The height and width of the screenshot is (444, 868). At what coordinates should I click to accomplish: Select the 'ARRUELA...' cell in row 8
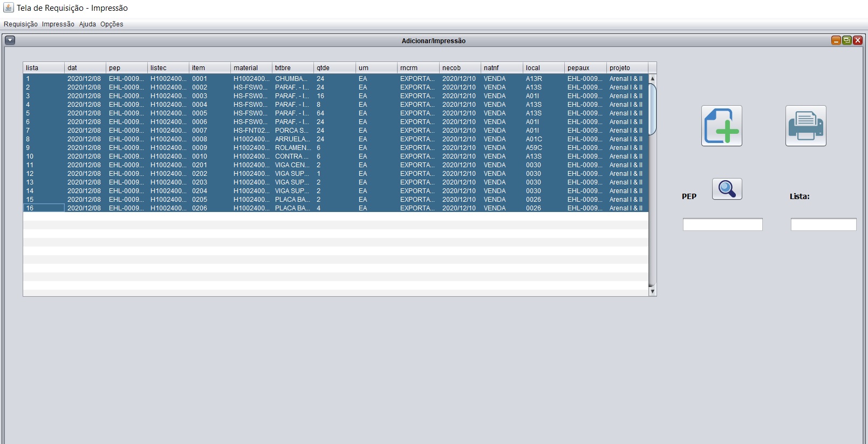pos(293,139)
